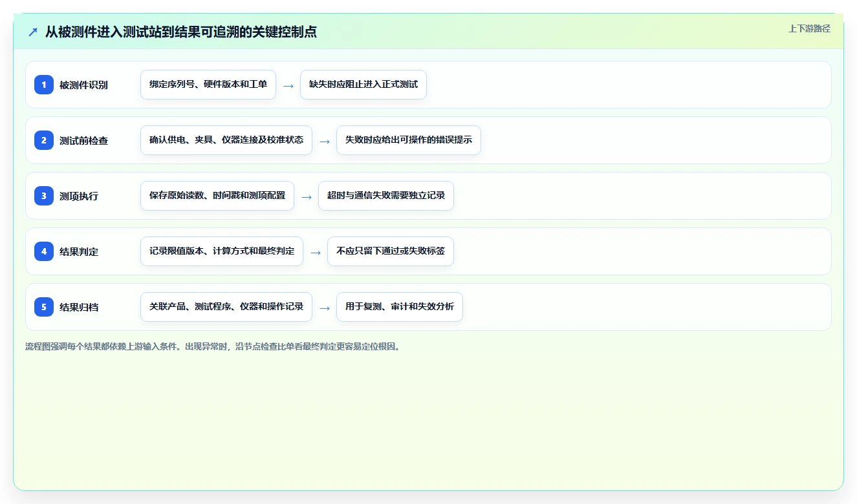Image resolution: width=857 pixels, height=504 pixels.
Task: Open the 确认供电、夹具、仪器连接及校准状态 box
Action: click(x=226, y=140)
